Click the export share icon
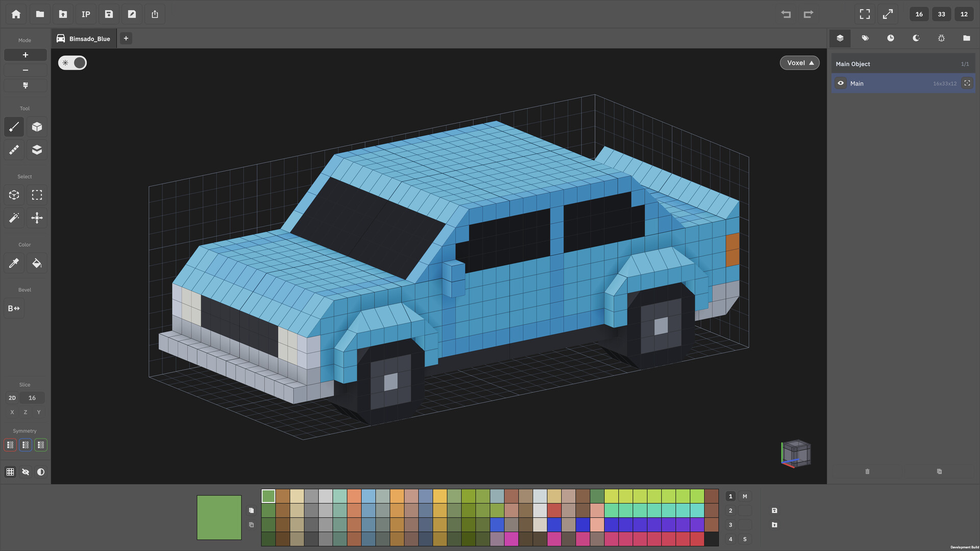 tap(155, 14)
